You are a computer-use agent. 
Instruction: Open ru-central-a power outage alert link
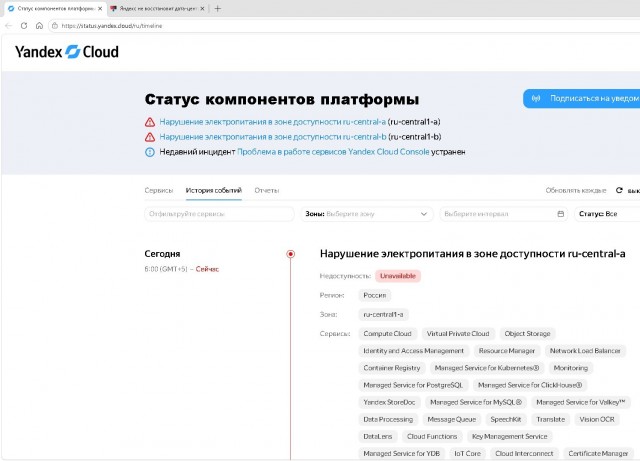(x=272, y=122)
